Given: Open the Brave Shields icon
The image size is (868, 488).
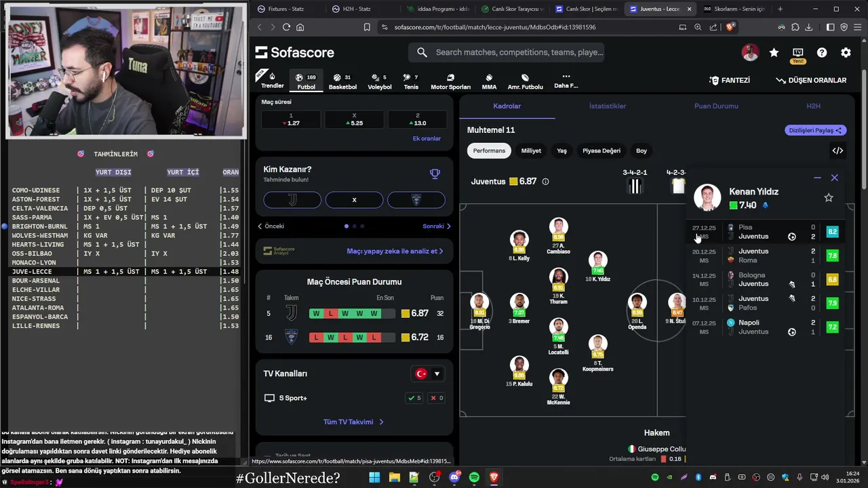Looking at the screenshot, I should pos(730,27).
